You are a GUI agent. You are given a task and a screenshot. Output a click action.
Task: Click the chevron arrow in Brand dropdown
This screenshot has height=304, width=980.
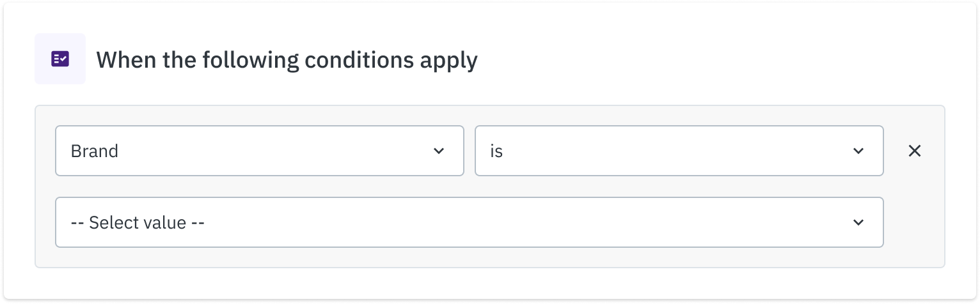tap(439, 151)
